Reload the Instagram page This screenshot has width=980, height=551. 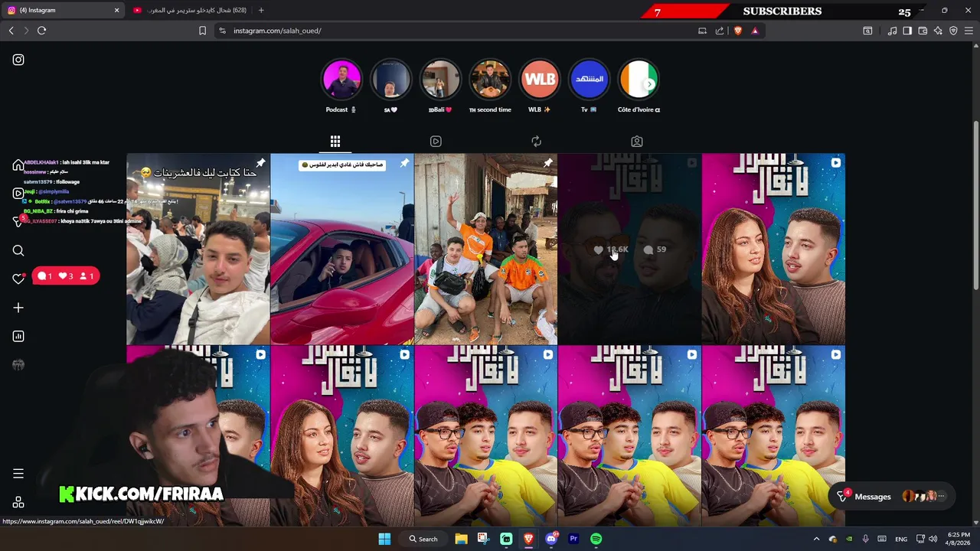point(42,31)
